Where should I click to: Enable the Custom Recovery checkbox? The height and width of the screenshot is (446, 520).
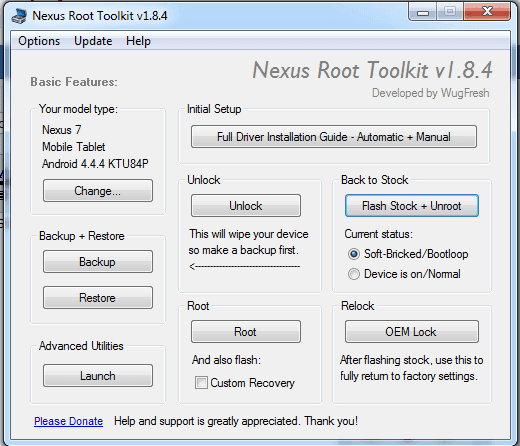(201, 383)
